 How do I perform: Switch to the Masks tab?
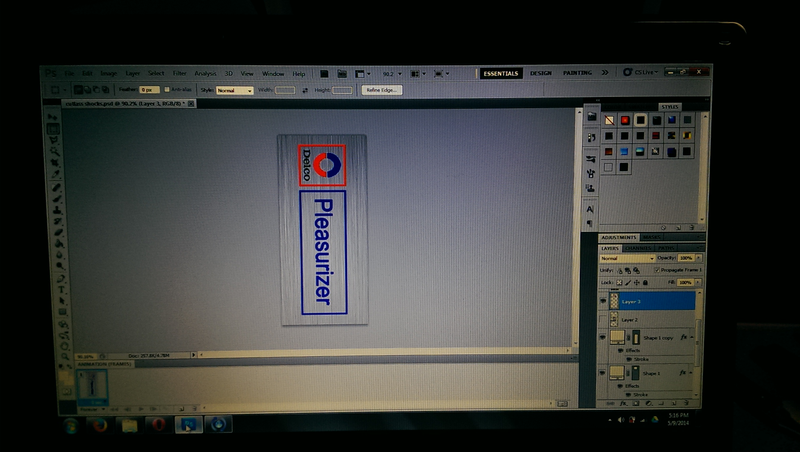click(652, 237)
